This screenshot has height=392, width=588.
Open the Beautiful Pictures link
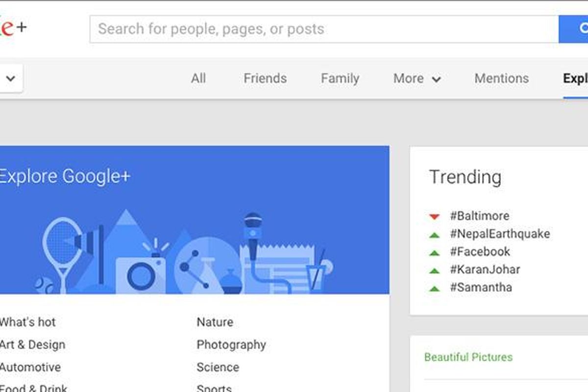(468, 357)
